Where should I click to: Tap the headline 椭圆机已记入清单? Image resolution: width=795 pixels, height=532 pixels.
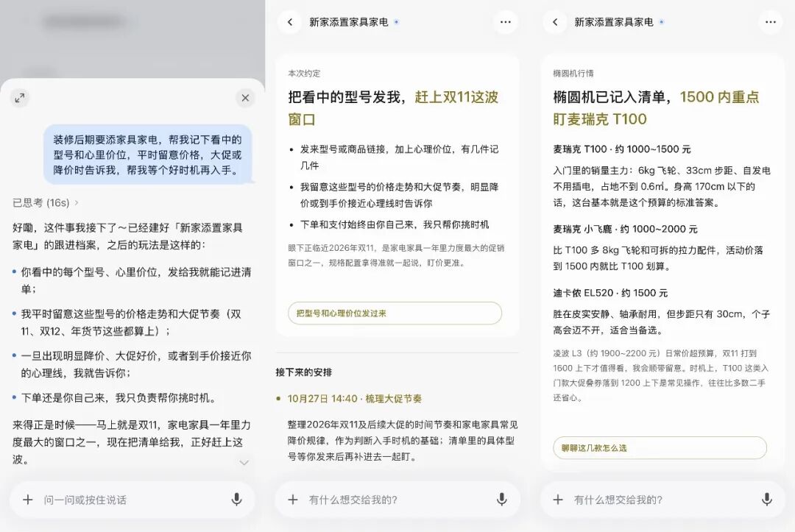click(612, 97)
